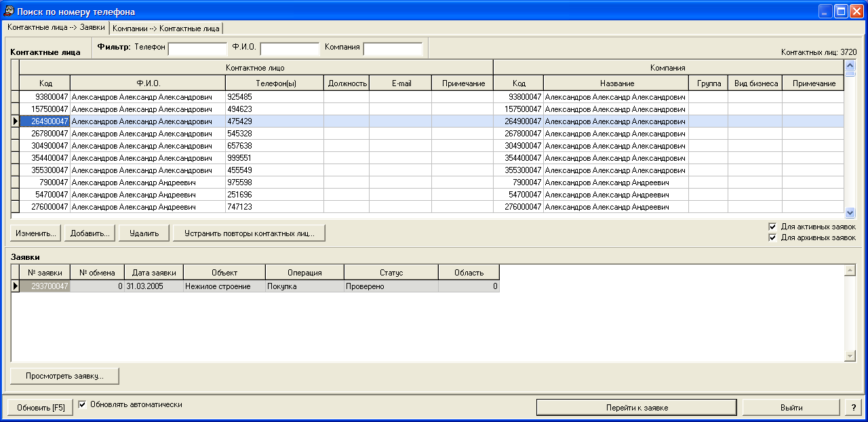Click the Статус column header
Viewport: 868px width, 422px height.
391,273
